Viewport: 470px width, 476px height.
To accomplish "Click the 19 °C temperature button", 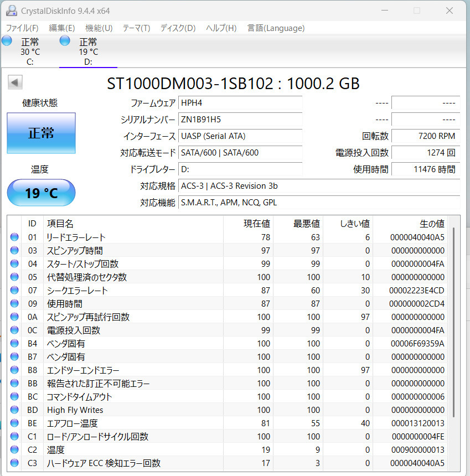I will click(x=42, y=193).
